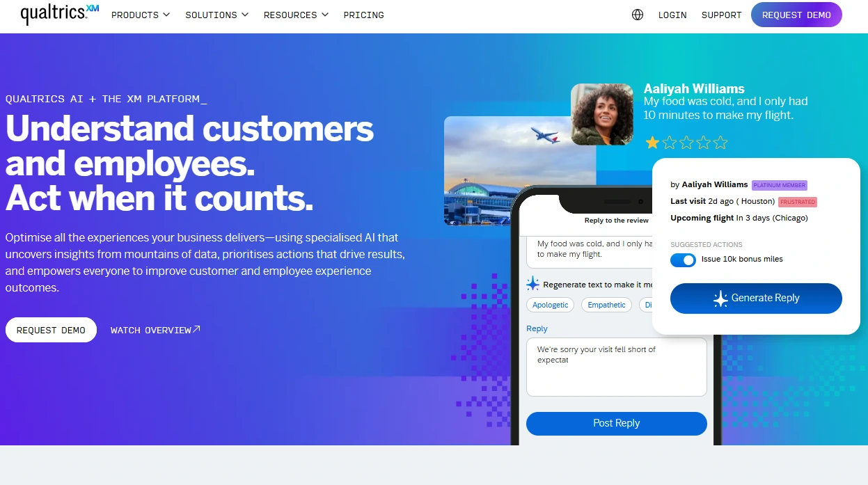
Task: Click the Login link
Action: pos(672,15)
